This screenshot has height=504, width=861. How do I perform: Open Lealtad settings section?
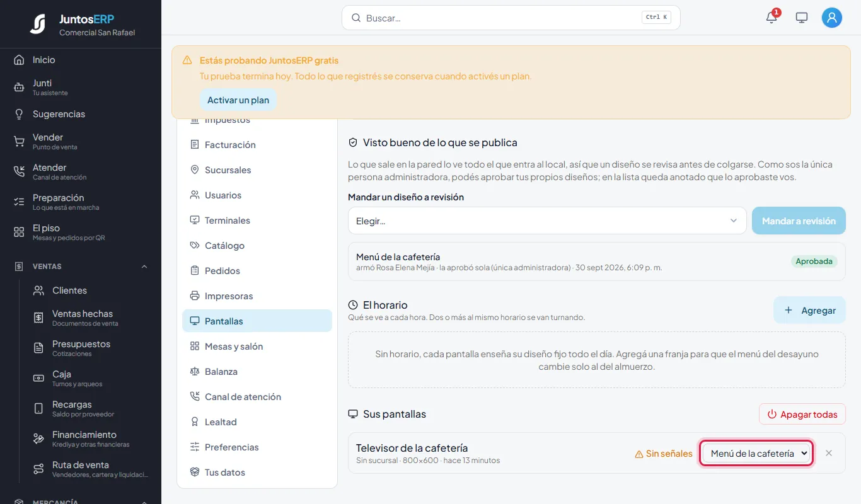tap(257, 422)
